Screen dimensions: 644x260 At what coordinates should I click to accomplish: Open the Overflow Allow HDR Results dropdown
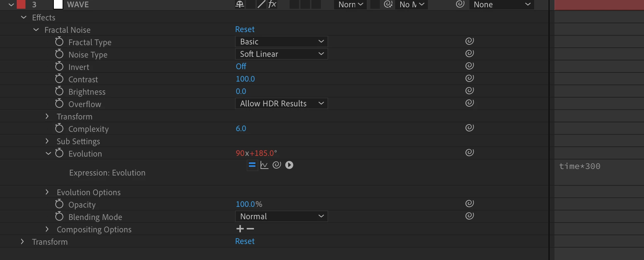point(282,103)
